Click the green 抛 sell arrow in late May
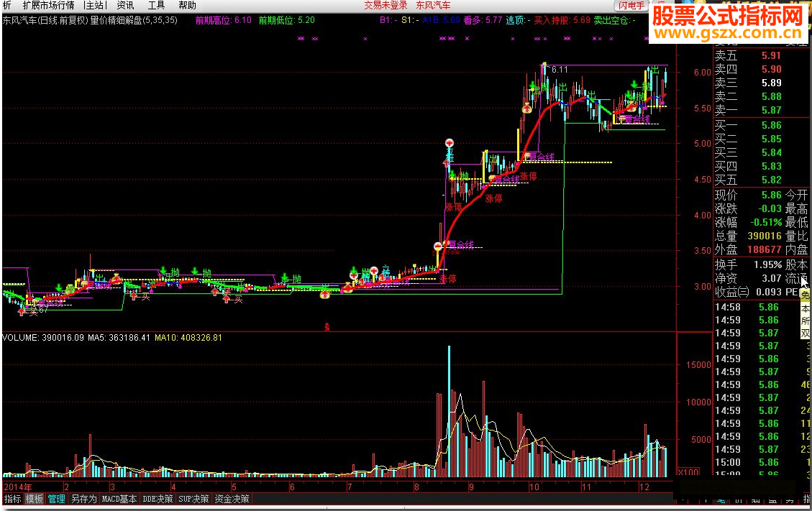Viewport: 812px width, 511px height. 285,277
